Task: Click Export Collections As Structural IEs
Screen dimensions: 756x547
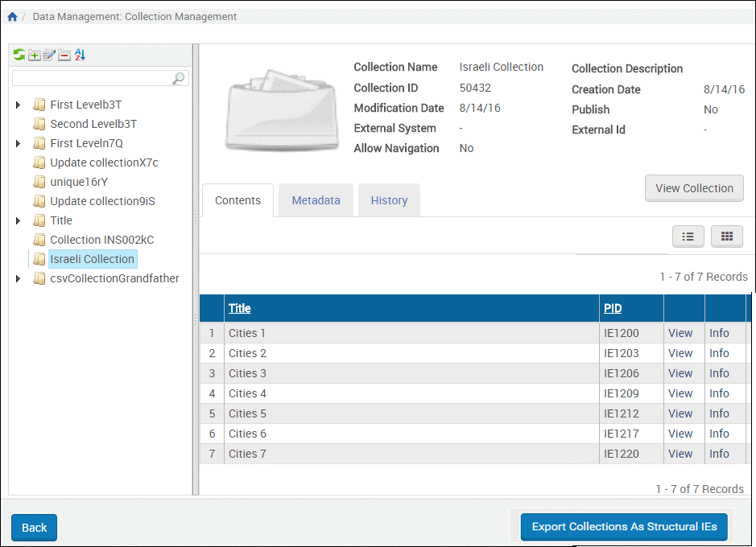Action: pos(624,527)
